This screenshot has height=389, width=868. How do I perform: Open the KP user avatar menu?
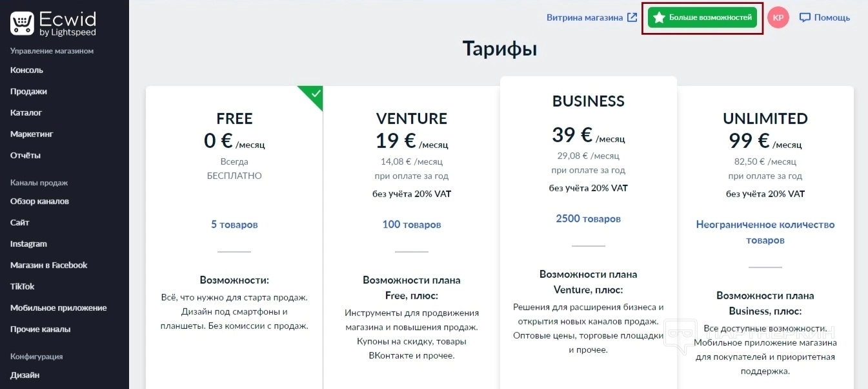778,18
